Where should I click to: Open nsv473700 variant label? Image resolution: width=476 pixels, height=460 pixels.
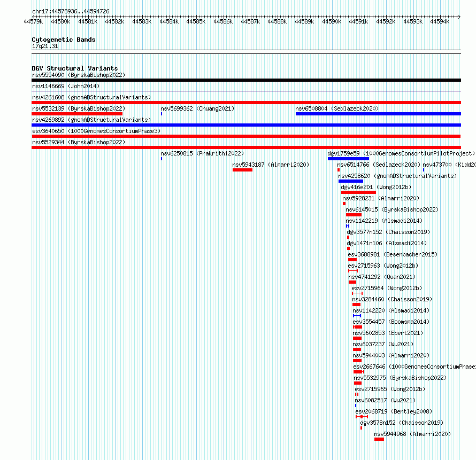pyautogui.click(x=449, y=165)
